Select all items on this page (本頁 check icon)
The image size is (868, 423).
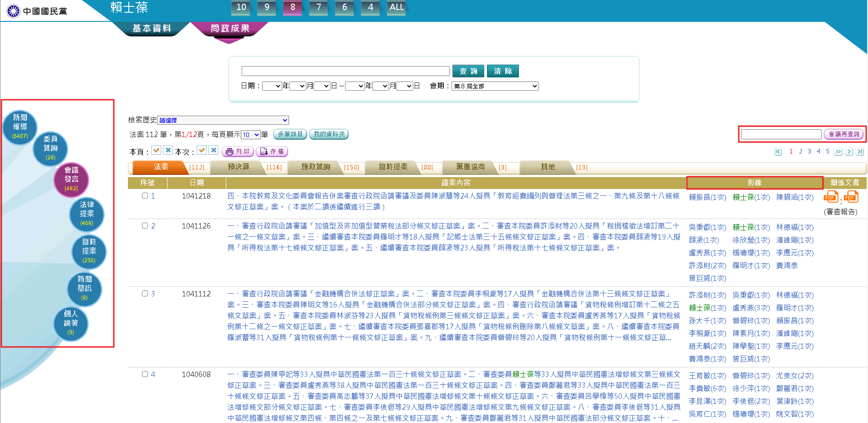click(156, 150)
